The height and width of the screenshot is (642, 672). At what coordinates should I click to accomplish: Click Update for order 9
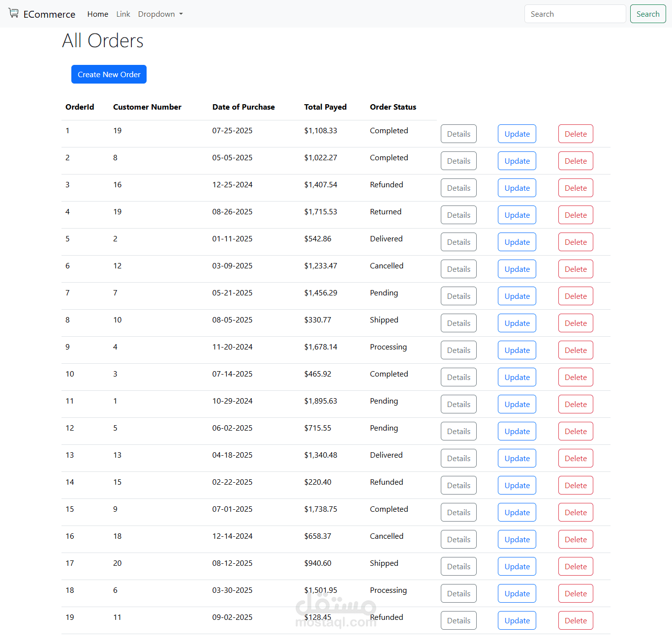coord(517,350)
